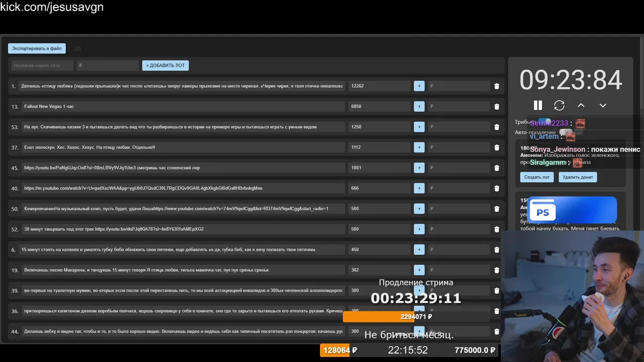Click plus button on lot 1 row

coord(419,86)
